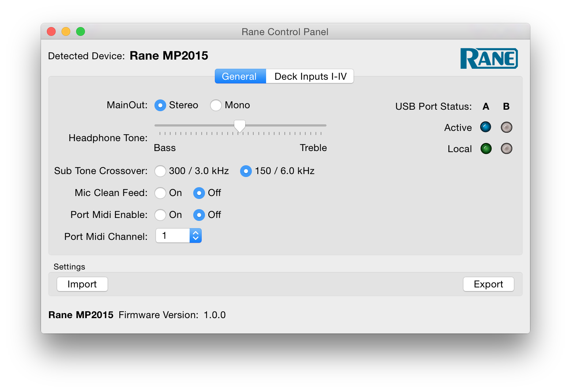571x392 pixels.
Task: Click the gray Active indicator for port B
Action: pos(506,127)
